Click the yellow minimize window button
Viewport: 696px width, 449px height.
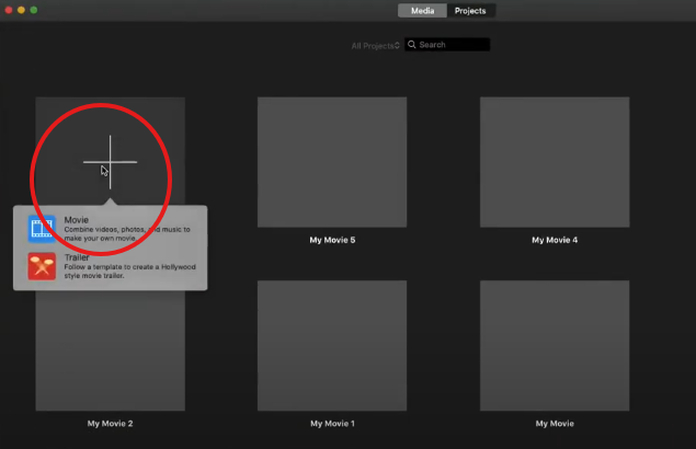[21, 10]
